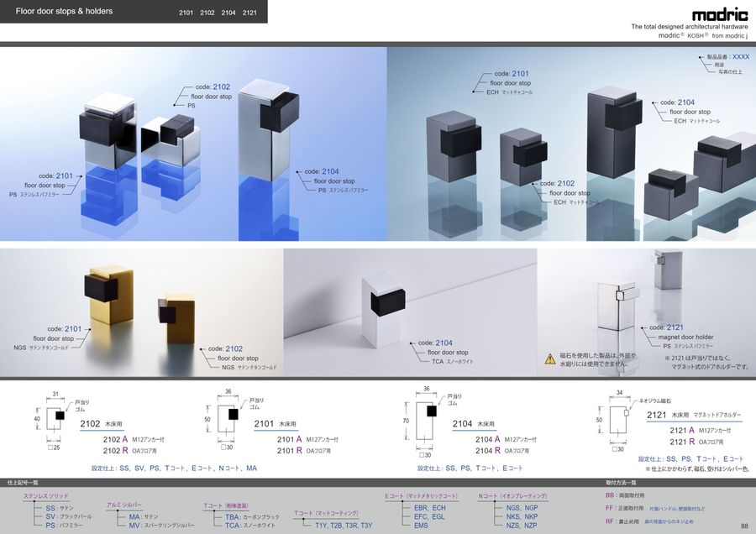Click the 'EFC, EGL' finish codes
Image resolution: width=756 pixels, height=534 pixels.
tap(429, 516)
